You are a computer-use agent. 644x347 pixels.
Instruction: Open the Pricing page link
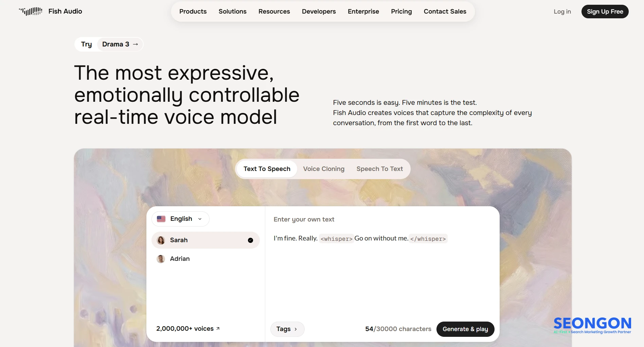coord(401,12)
